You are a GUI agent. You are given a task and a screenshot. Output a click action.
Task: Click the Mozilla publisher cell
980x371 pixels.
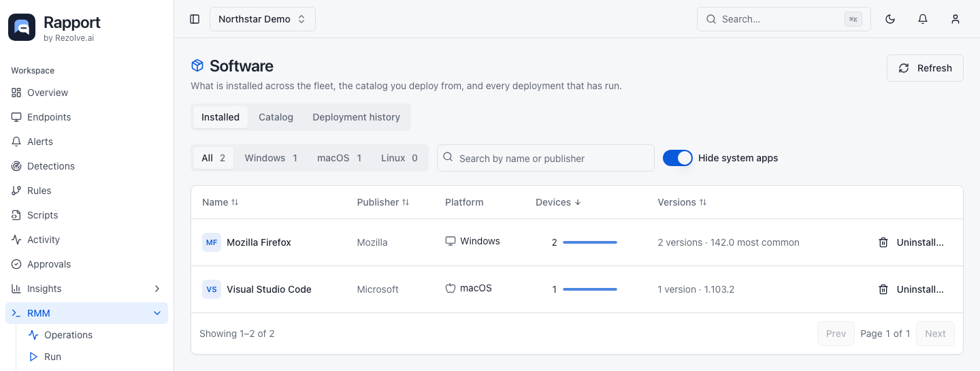[372, 242]
